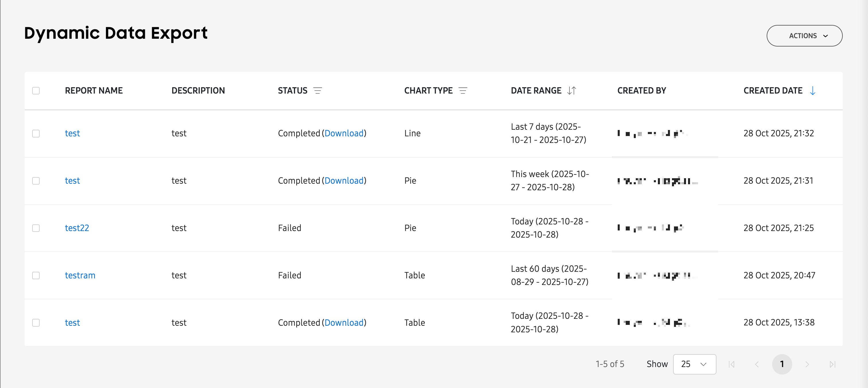
Task: Click the Status column filter icon
Action: click(x=317, y=91)
